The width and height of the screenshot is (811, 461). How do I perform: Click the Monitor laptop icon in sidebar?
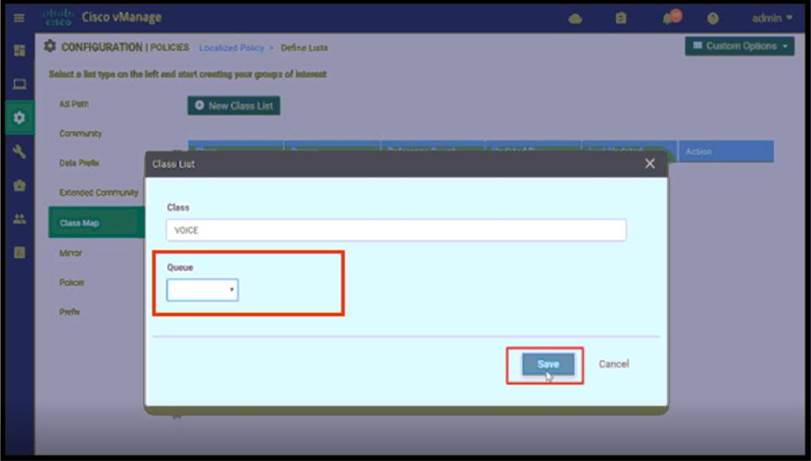tap(18, 84)
